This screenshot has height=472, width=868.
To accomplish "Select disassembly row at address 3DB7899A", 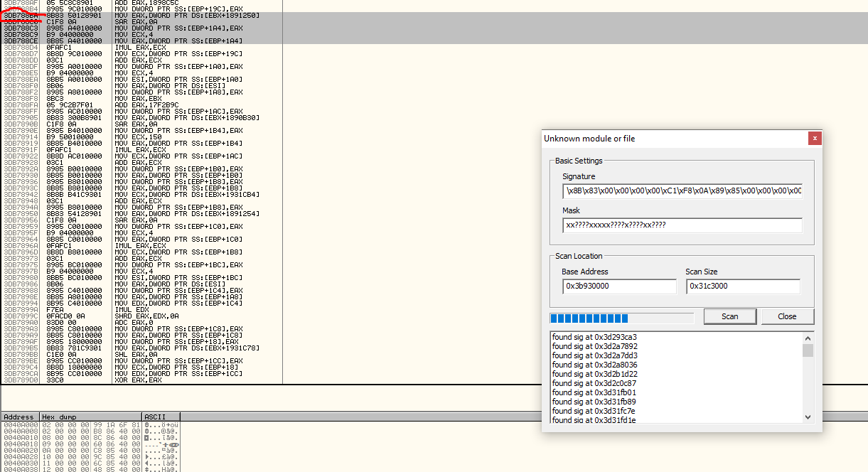I will point(142,309).
